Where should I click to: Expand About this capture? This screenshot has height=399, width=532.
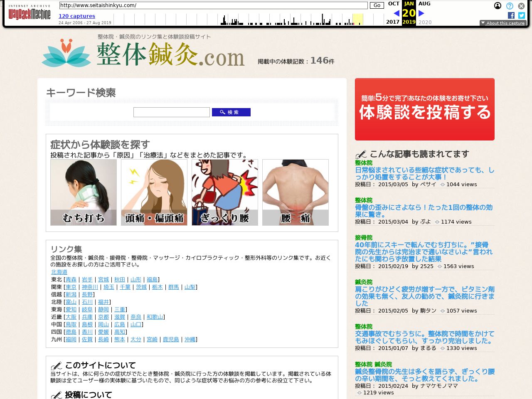[x=503, y=23]
